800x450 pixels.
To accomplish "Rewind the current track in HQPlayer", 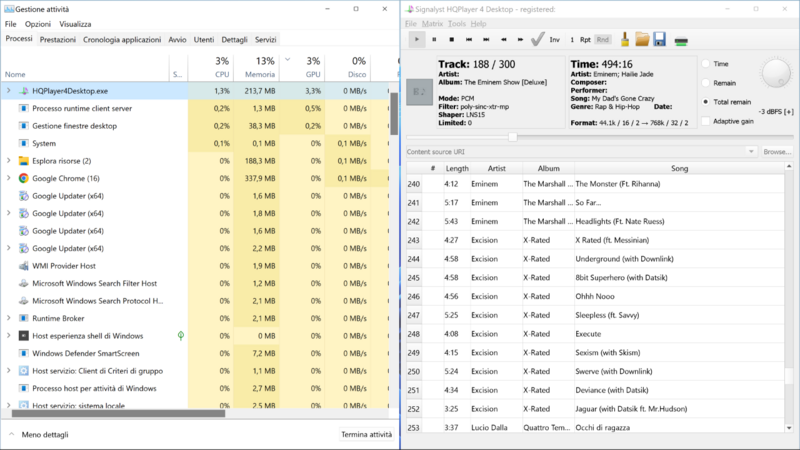I will [x=504, y=39].
